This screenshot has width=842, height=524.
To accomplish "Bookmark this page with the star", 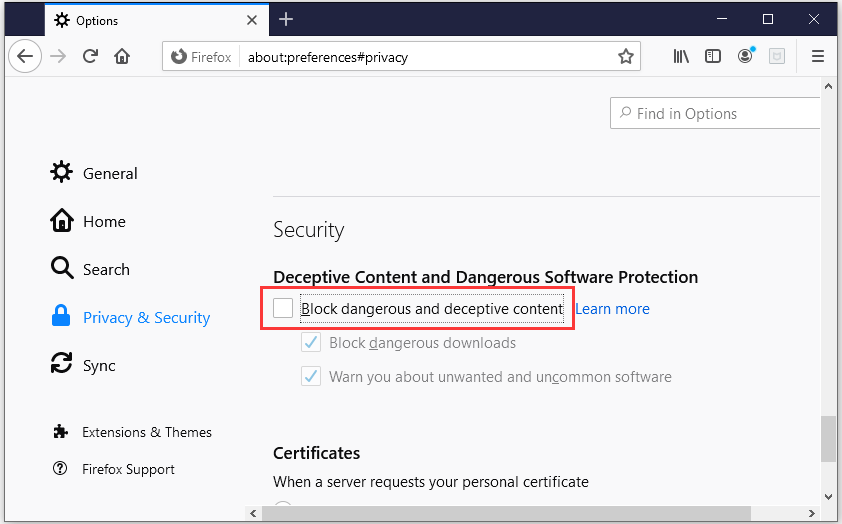I will coord(626,56).
